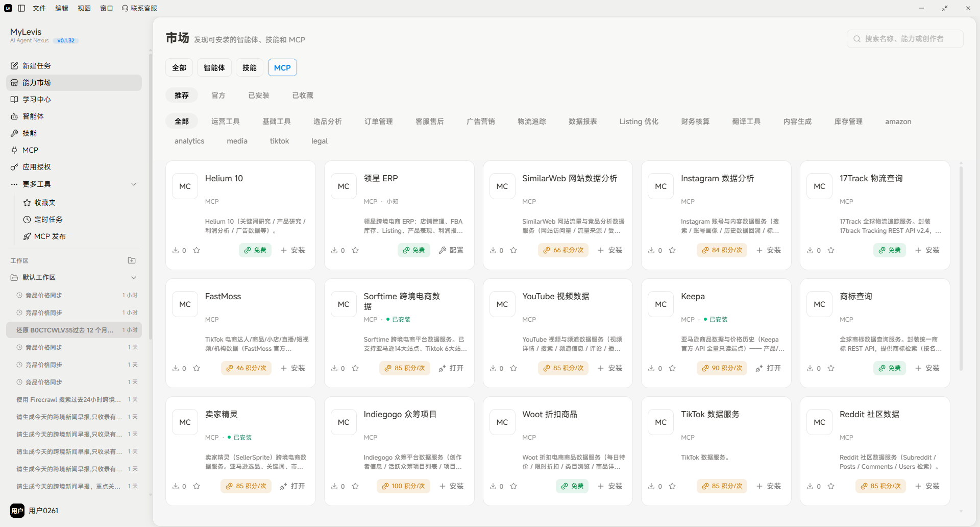Open MCP 发布 under 更多工具
Viewport: 980px width, 527px height.
pyautogui.click(x=80, y=236)
